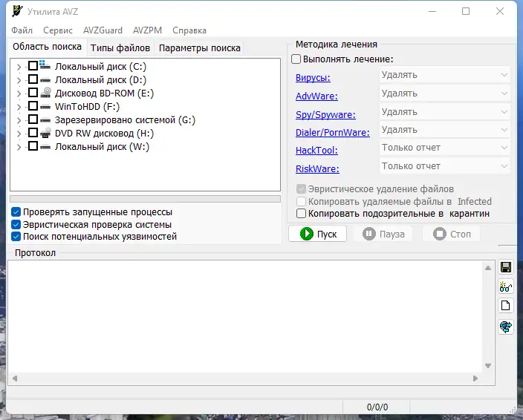This screenshot has width=523, height=420.
Task: Check the box for WinToHDD (F:)
Action: [33, 105]
